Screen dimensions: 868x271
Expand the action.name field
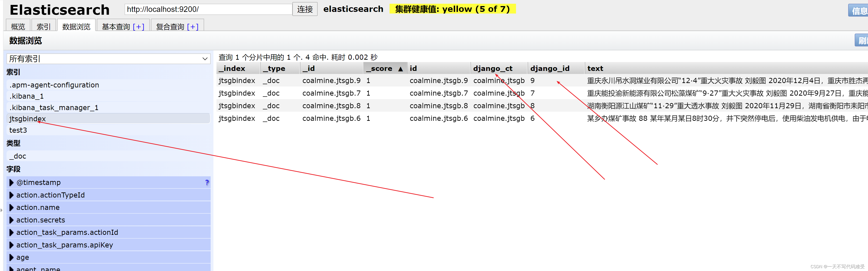tap(108, 207)
